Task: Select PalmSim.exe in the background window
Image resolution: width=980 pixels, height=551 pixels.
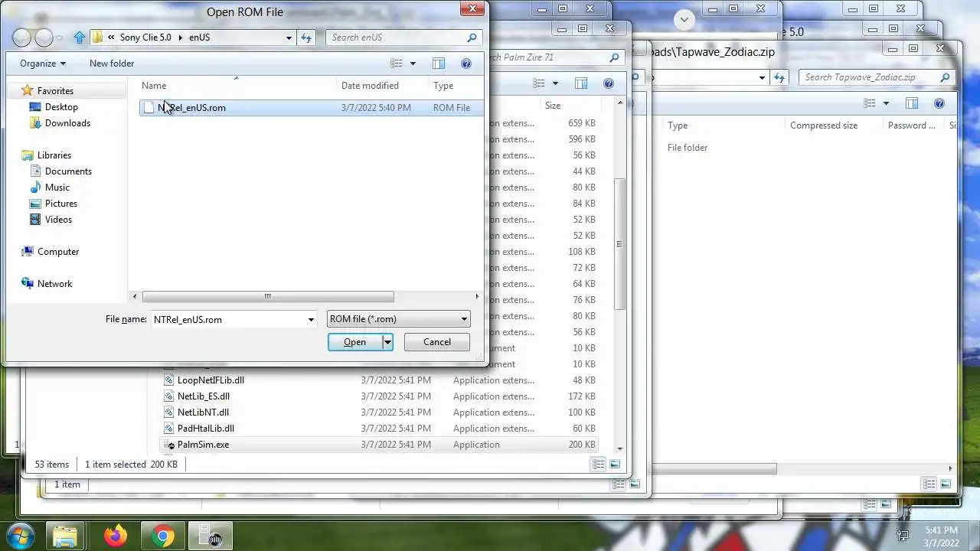Action: click(x=203, y=445)
